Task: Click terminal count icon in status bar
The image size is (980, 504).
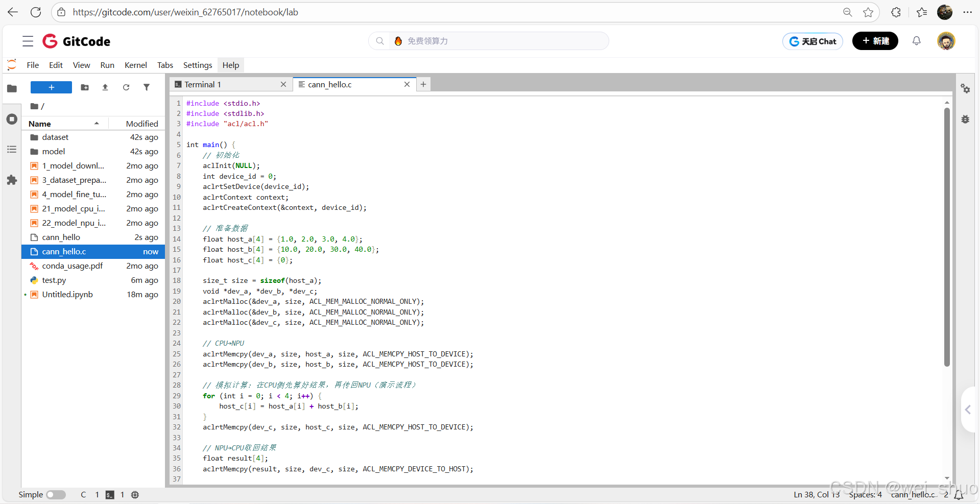Action: pos(110,495)
